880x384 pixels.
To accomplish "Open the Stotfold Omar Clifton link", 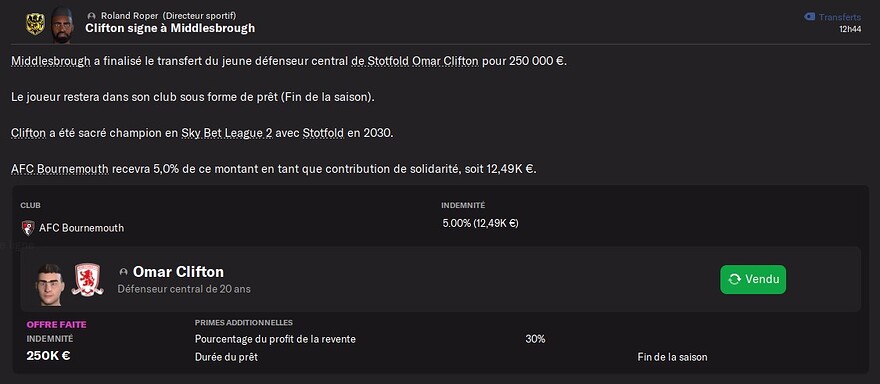I will pyautogui.click(x=415, y=61).
